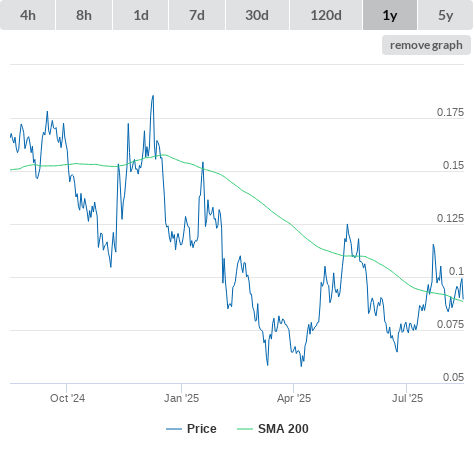The height and width of the screenshot is (455, 474).
Task: Click the Oct '24 axis label
Action: pyautogui.click(x=67, y=398)
